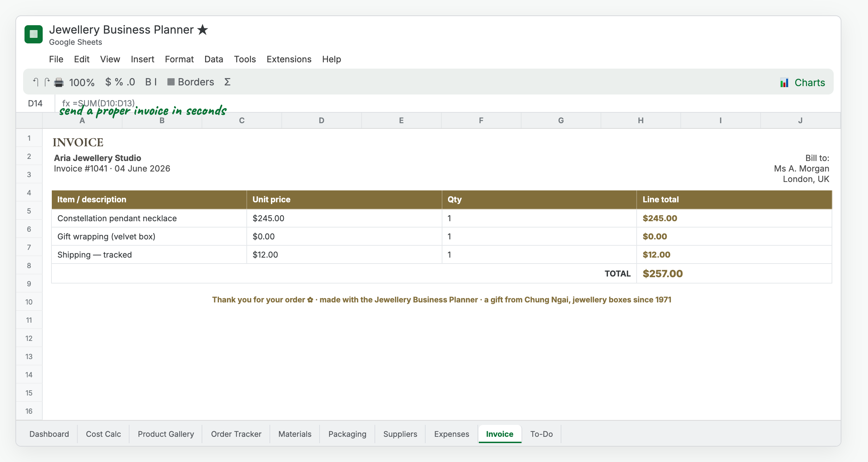Select row 9 header

point(29,284)
